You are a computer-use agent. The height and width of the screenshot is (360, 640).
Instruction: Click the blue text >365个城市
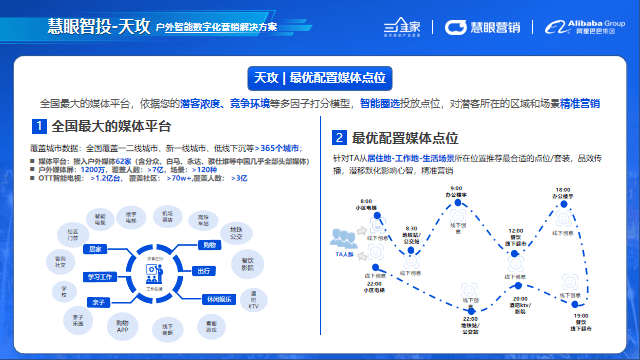[x=277, y=148]
